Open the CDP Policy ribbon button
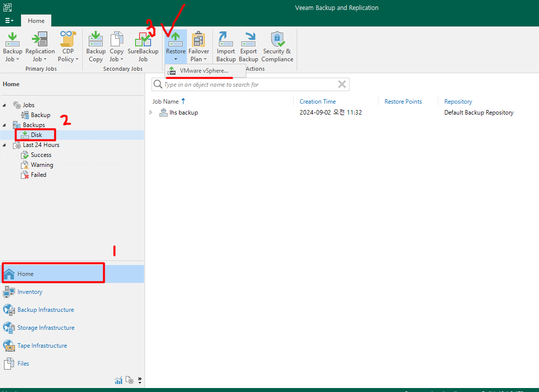Image resolution: width=539 pixels, height=392 pixels. pos(68,47)
